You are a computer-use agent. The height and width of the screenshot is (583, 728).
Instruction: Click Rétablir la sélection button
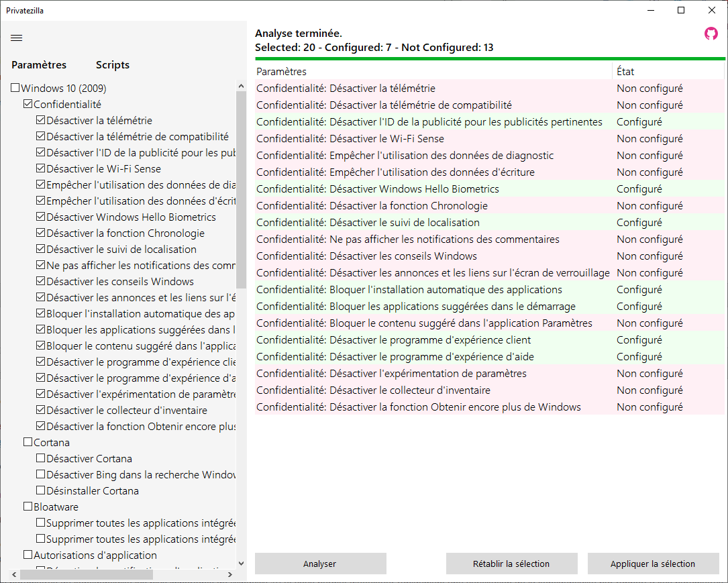point(511,564)
